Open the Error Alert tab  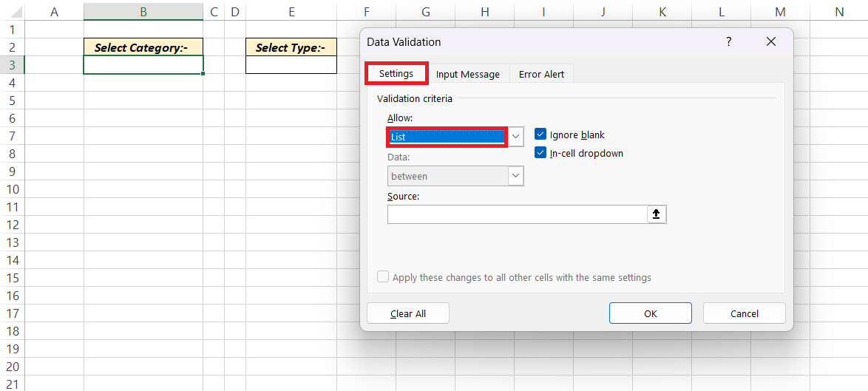tap(541, 74)
